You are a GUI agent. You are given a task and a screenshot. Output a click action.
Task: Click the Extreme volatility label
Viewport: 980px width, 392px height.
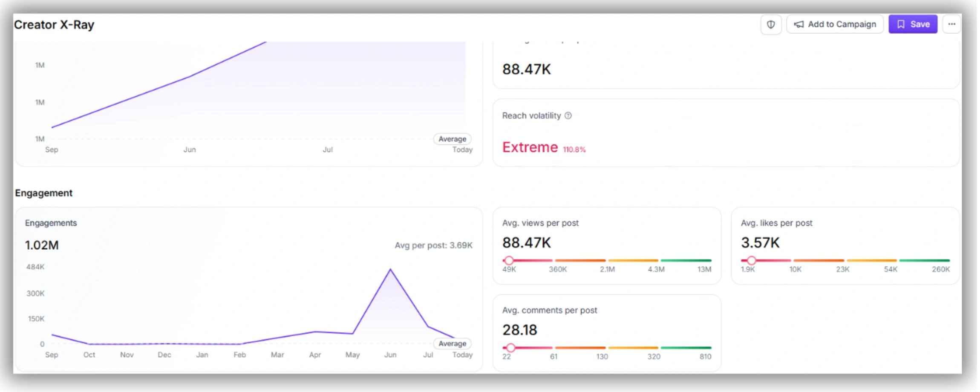(x=530, y=147)
